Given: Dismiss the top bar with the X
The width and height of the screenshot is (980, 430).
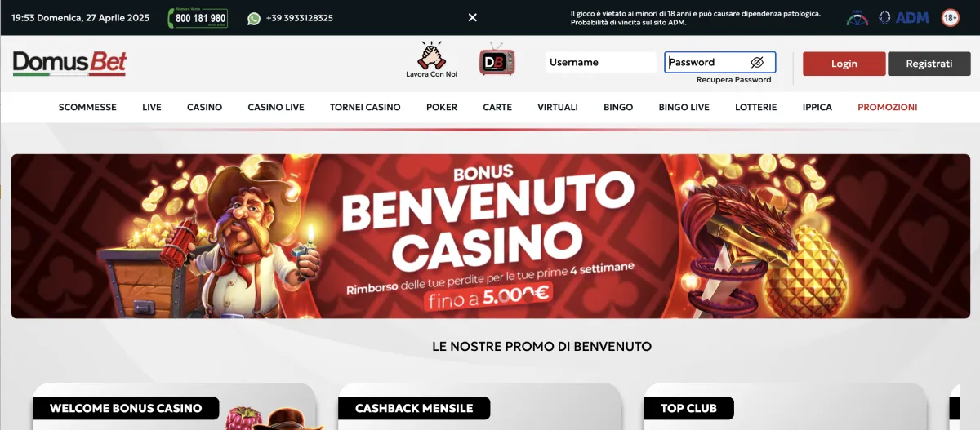Looking at the screenshot, I should 472,17.
